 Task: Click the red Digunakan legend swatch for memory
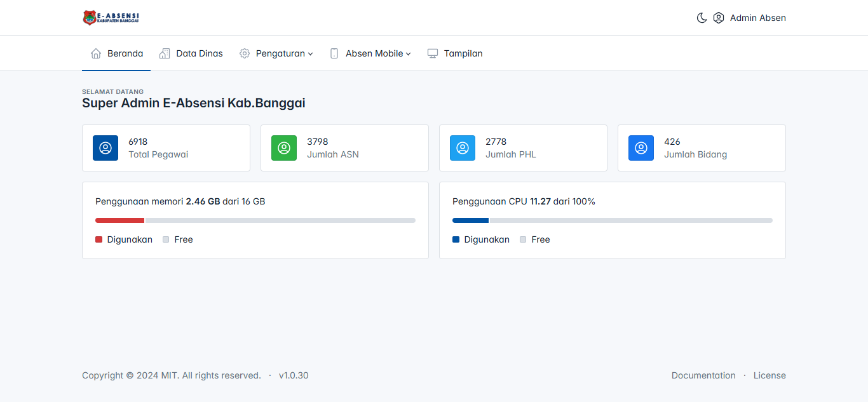coord(98,239)
